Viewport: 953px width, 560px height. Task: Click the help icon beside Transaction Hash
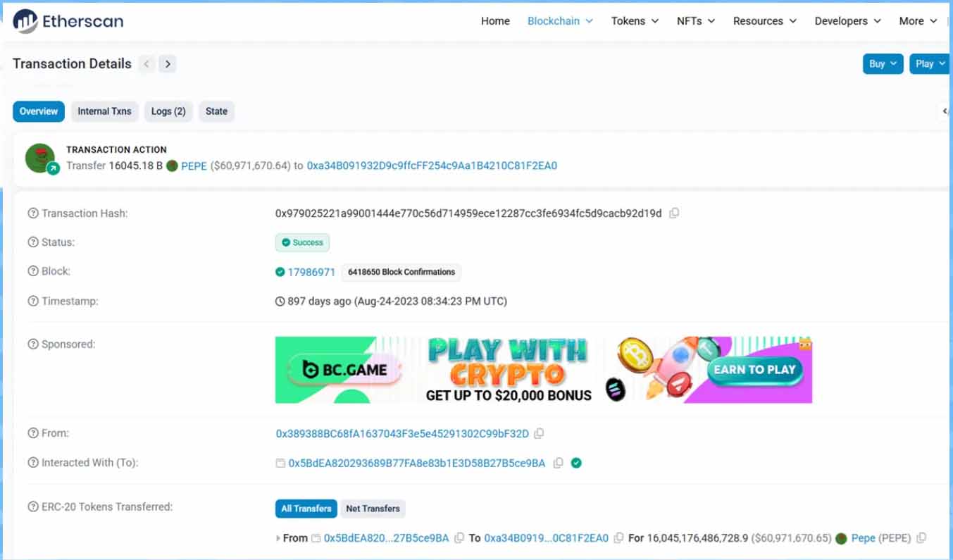[32, 213]
